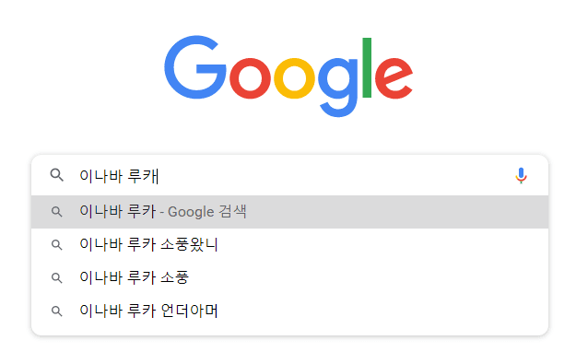This screenshot has width=588, height=364.
Task: Click the blue lowercase g in logo
Action: (338, 87)
